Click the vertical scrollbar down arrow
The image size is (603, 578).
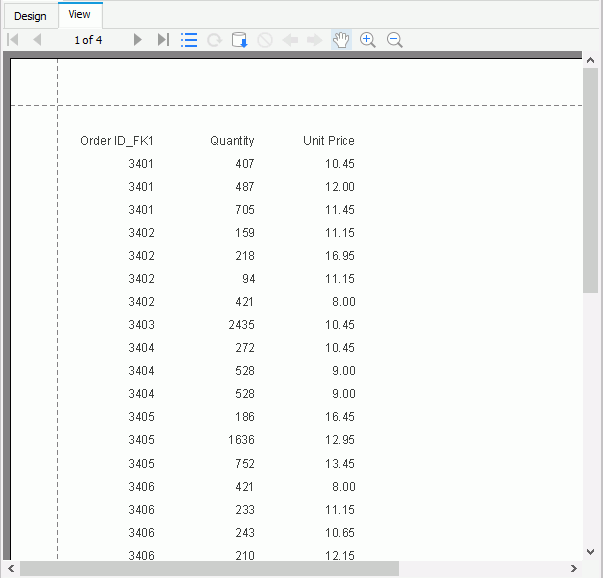pos(590,550)
